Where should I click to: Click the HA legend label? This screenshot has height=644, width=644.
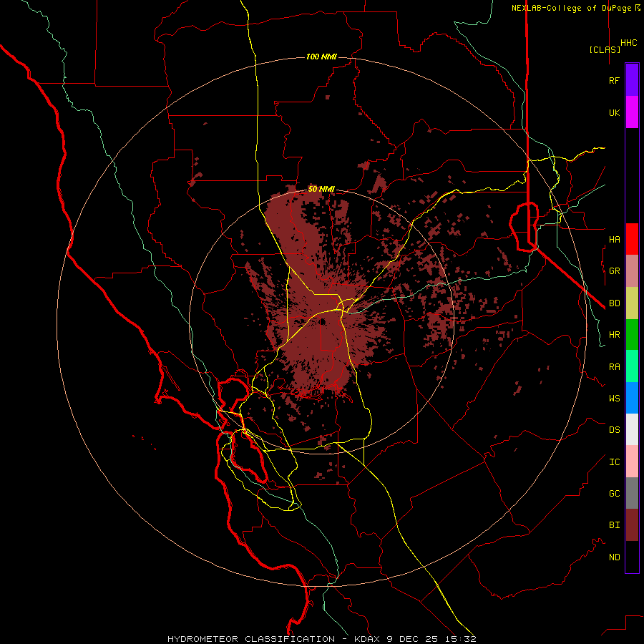[x=614, y=240]
